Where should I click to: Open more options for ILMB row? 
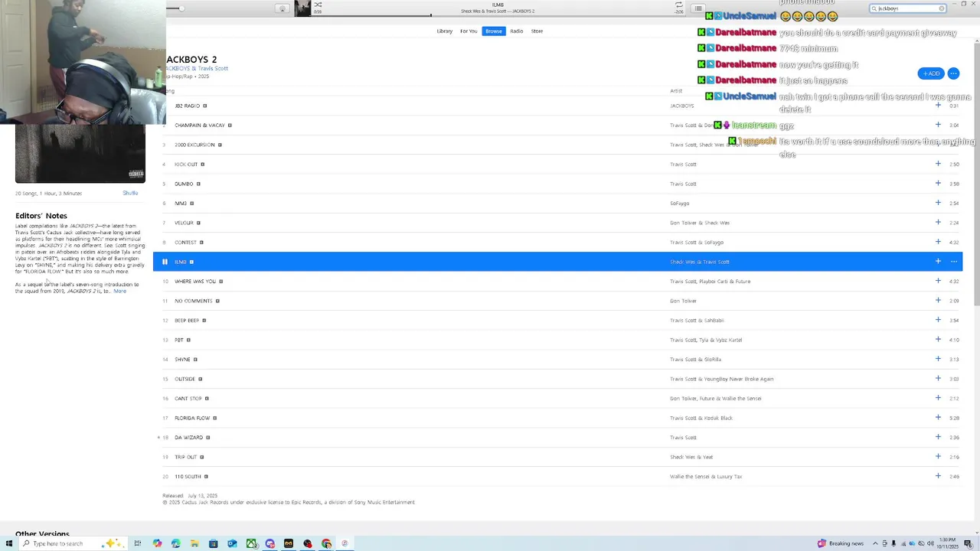click(x=954, y=262)
